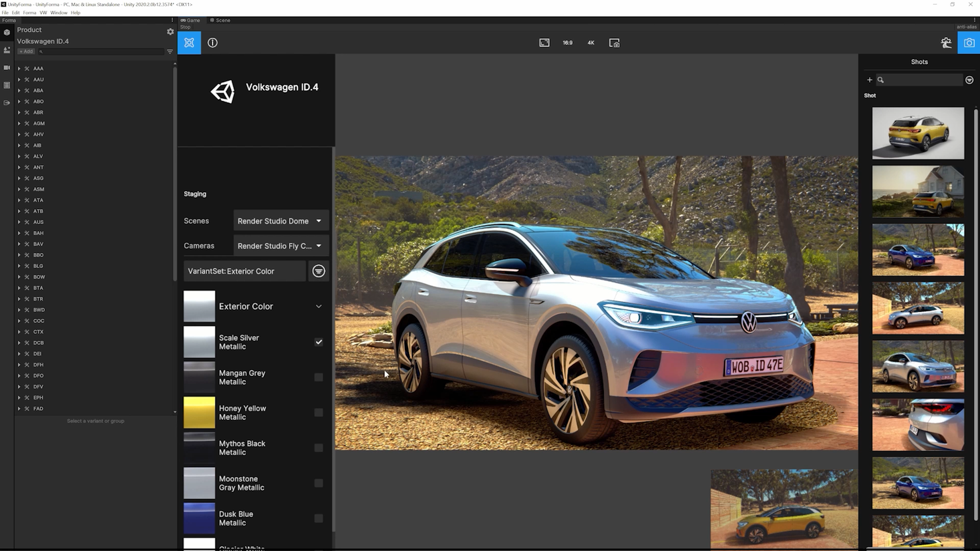Open the Forma menu

click(29, 13)
